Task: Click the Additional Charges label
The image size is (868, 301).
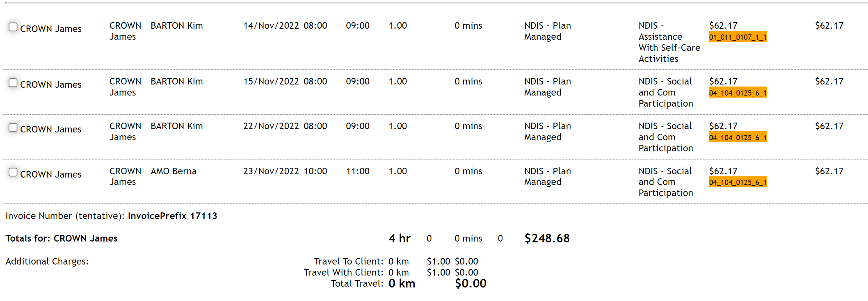Action: click(x=47, y=262)
